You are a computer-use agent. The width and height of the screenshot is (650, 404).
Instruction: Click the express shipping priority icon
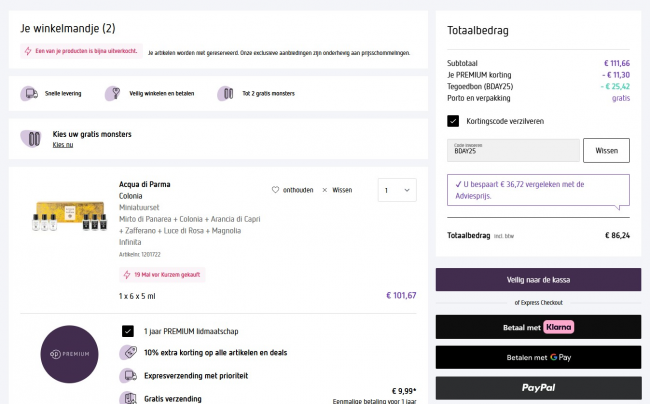coord(128,376)
